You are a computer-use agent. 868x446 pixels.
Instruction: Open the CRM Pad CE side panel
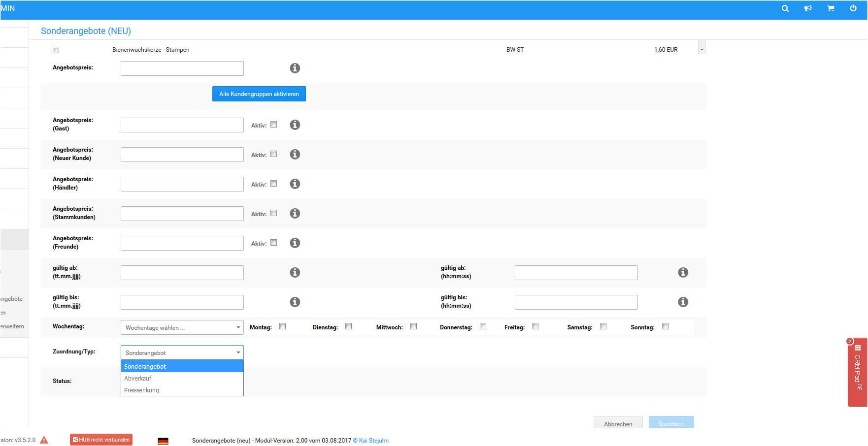coord(857,372)
